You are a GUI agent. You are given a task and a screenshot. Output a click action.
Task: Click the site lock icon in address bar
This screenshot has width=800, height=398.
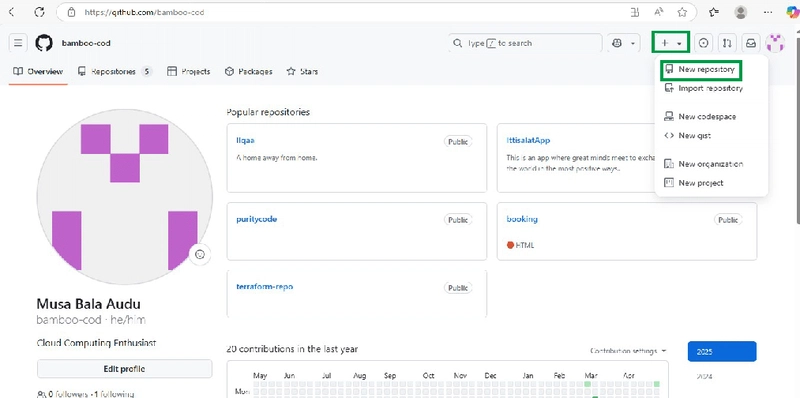click(x=71, y=12)
